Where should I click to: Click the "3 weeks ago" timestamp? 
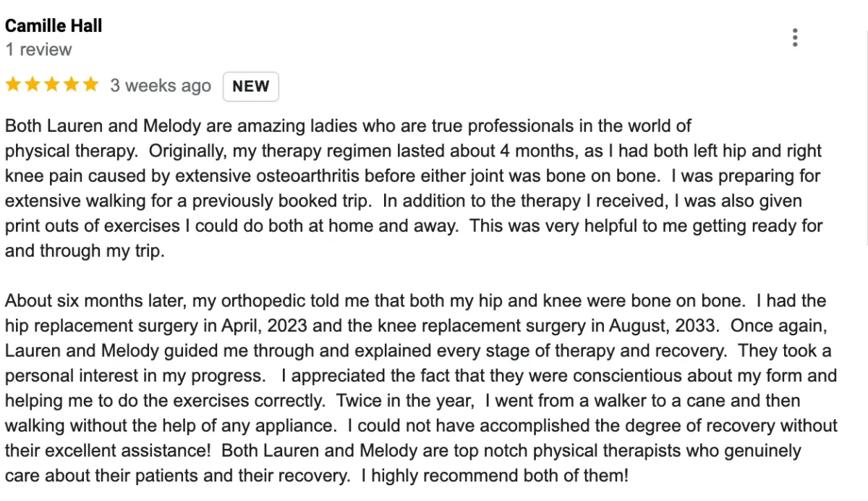point(161,86)
